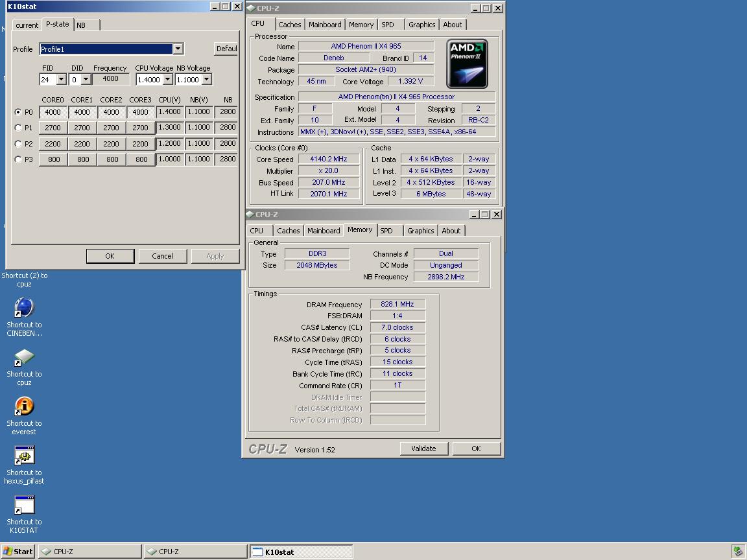The width and height of the screenshot is (747, 560).
Task: Click the system tray icon in taskbar
Action: [738, 552]
